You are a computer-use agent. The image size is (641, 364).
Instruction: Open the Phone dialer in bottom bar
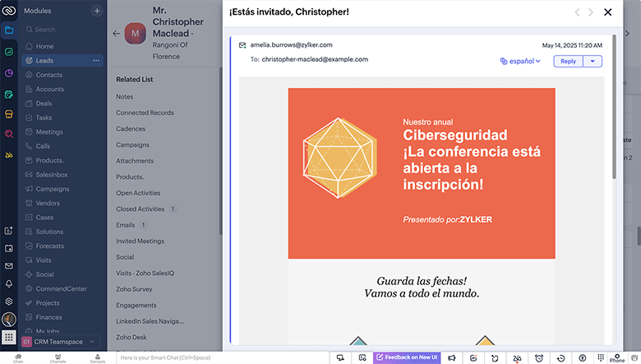click(x=617, y=358)
